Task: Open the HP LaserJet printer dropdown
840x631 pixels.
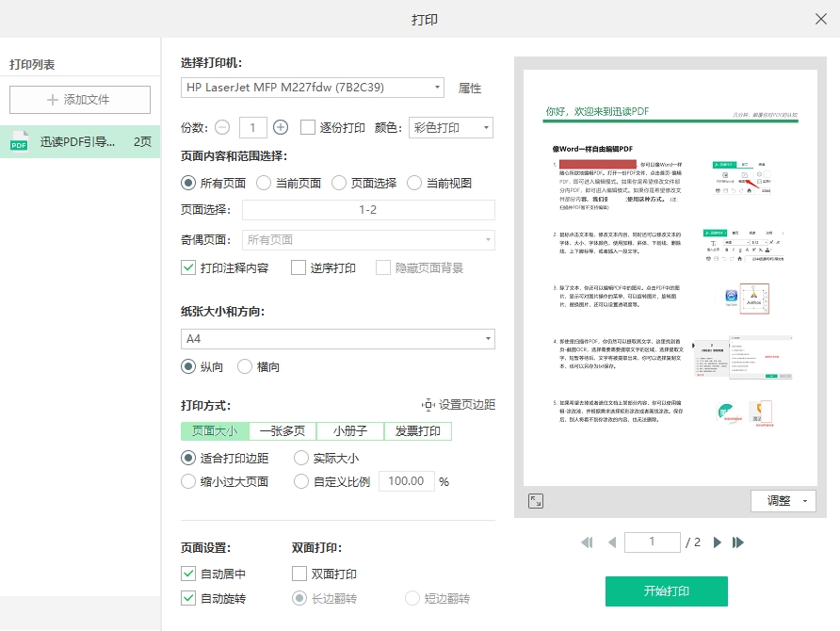Action: (x=312, y=88)
